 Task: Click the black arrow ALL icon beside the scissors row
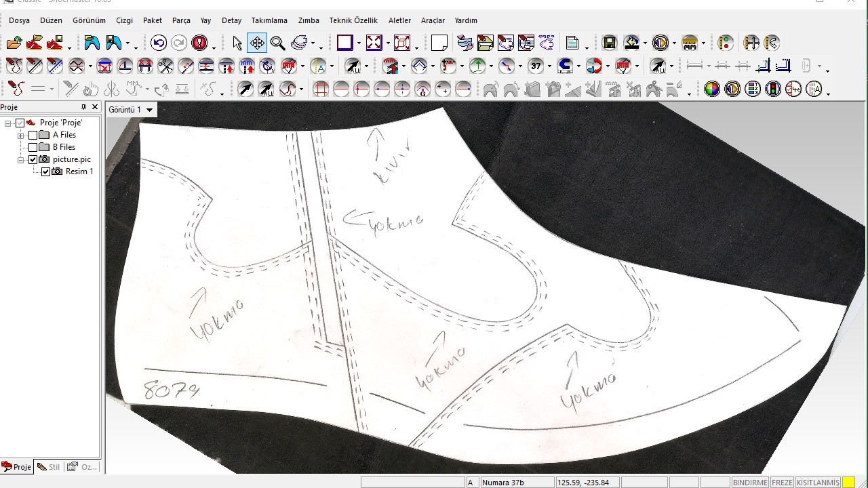click(353, 66)
